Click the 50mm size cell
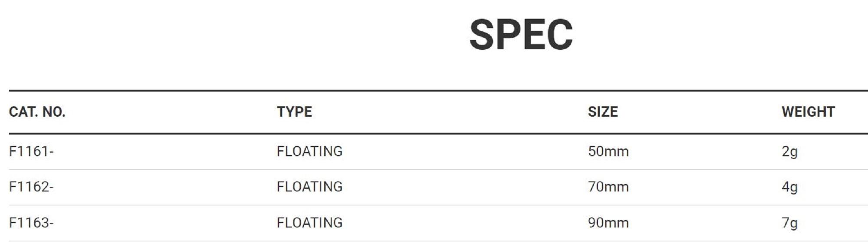 (x=608, y=151)
